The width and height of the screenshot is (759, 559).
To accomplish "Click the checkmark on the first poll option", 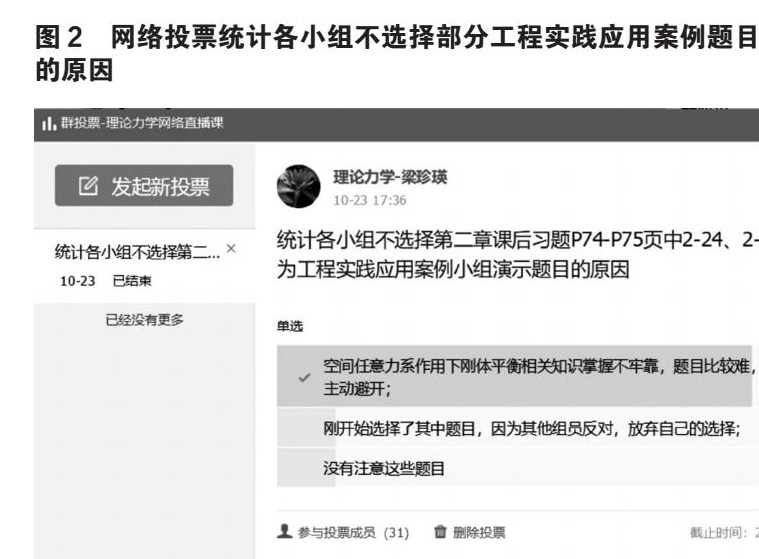I will pyautogui.click(x=304, y=377).
